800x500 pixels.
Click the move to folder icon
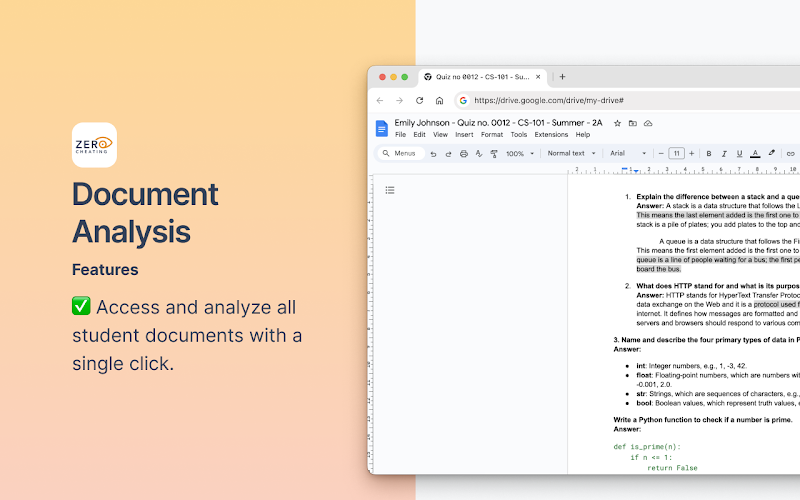click(x=633, y=123)
